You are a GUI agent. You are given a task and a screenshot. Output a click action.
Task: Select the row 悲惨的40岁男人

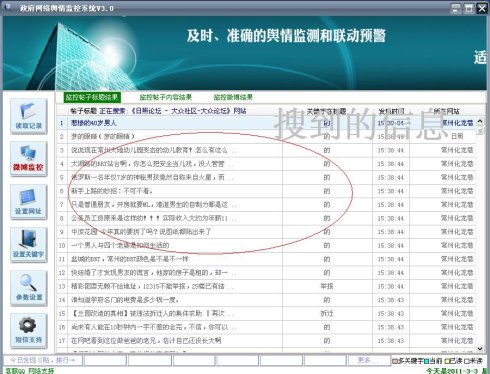267,123
